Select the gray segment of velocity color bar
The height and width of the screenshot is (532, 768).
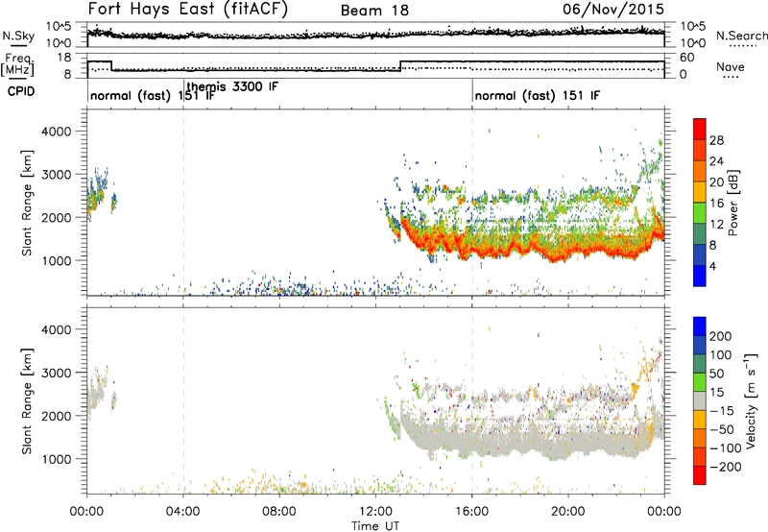(700, 400)
